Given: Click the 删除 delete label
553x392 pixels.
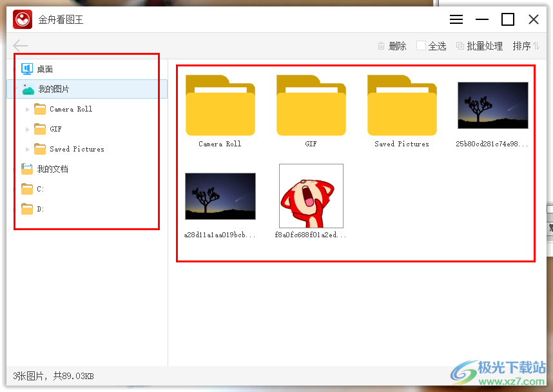Looking at the screenshot, I should pos(398,46).
